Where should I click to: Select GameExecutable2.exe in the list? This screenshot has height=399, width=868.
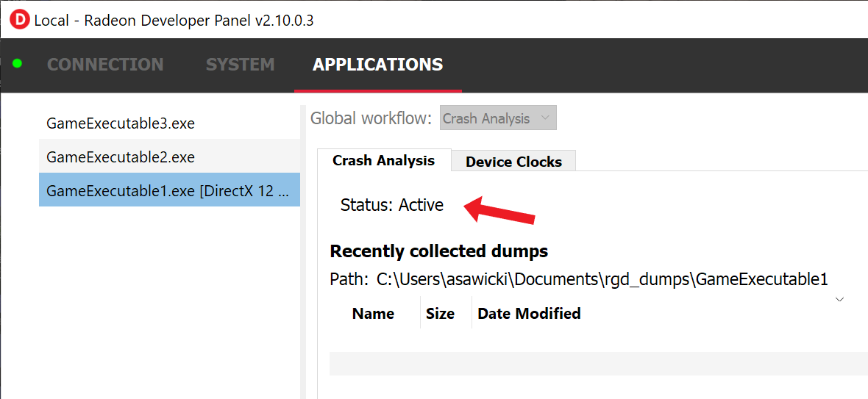(x=169, y=157)
